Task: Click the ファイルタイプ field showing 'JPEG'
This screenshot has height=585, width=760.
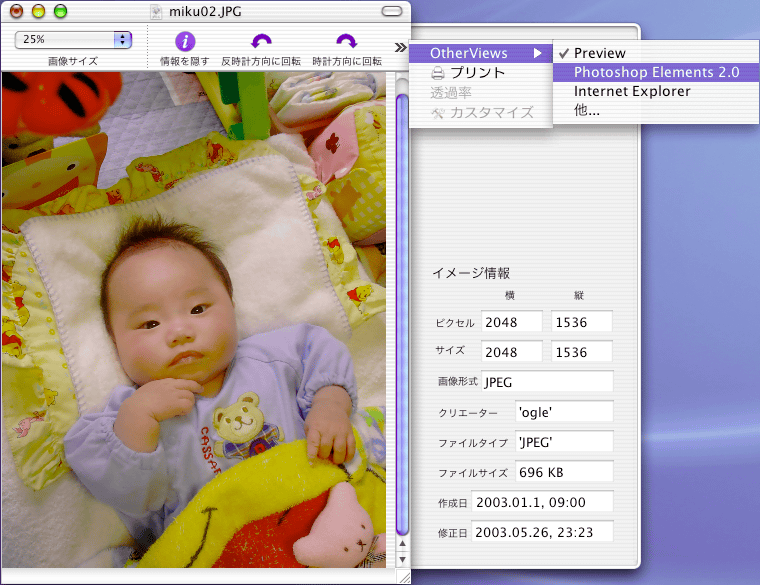Action: tap(564, 442)
